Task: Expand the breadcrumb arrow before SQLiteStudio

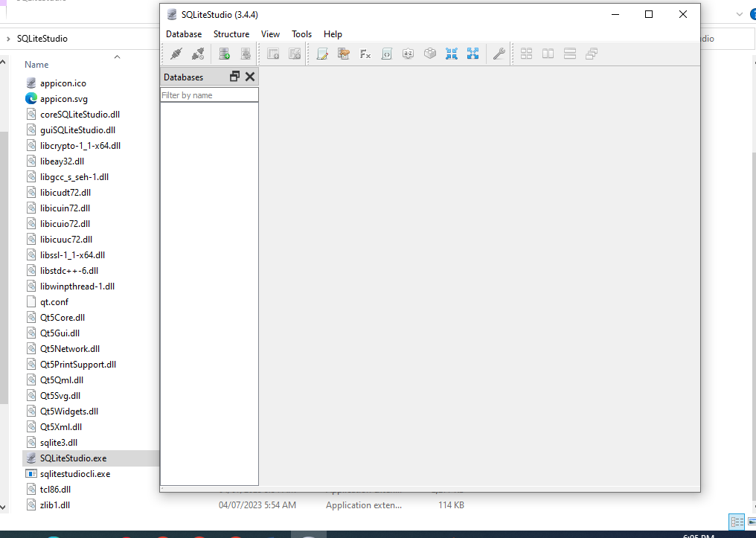Action: click(x=8, y=39)
